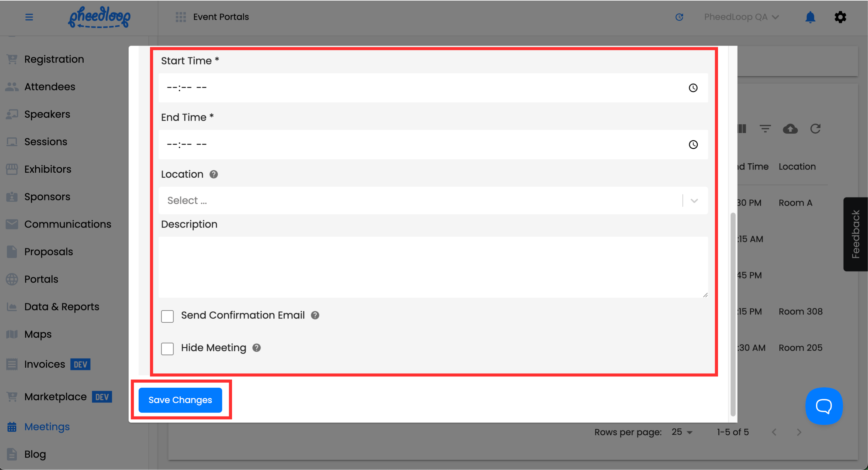
Task: Click the table filter icon
Action: (x=765, y=129)
